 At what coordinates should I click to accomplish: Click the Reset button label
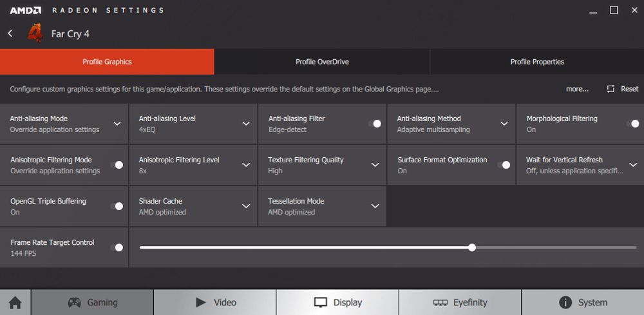pos(630,89)
